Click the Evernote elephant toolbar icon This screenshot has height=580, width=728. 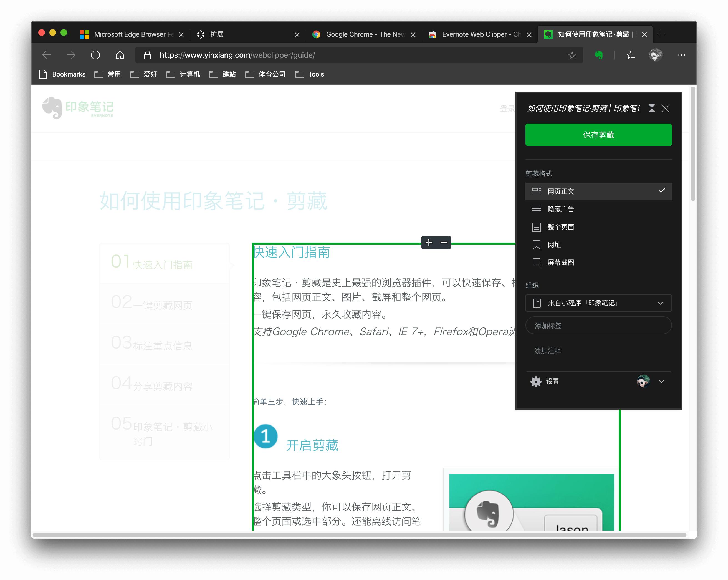pyautogui.click(x=598, y=55)
